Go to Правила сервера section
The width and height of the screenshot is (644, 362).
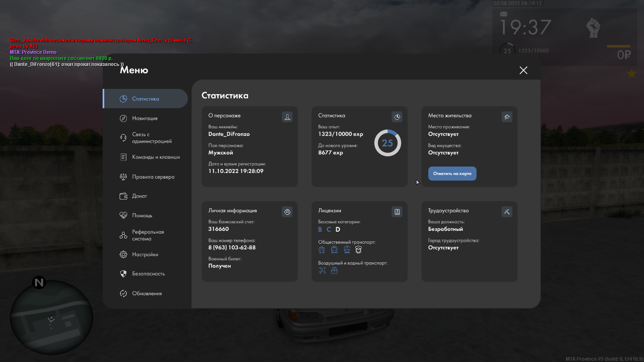153,177
